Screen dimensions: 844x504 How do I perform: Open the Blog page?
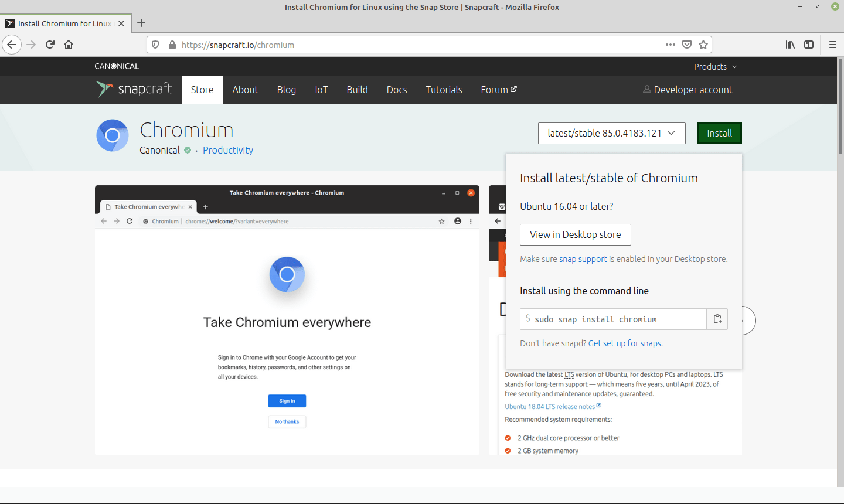pos(286,90)
